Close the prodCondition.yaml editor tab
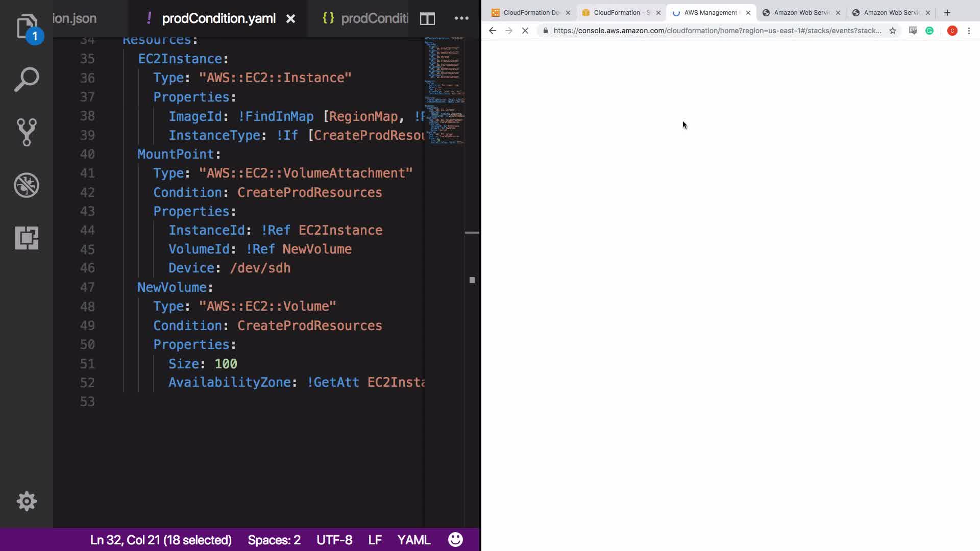 tap(290, 19)
